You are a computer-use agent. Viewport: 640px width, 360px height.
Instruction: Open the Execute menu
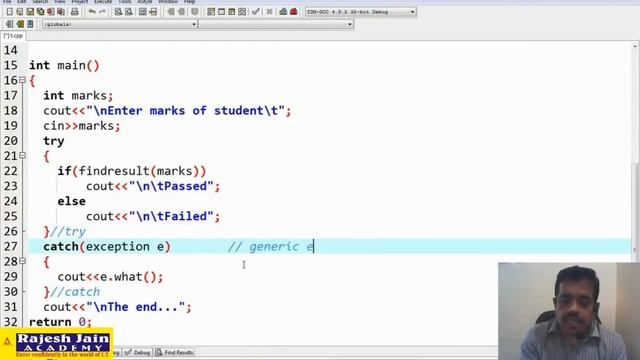click(103, 2)
